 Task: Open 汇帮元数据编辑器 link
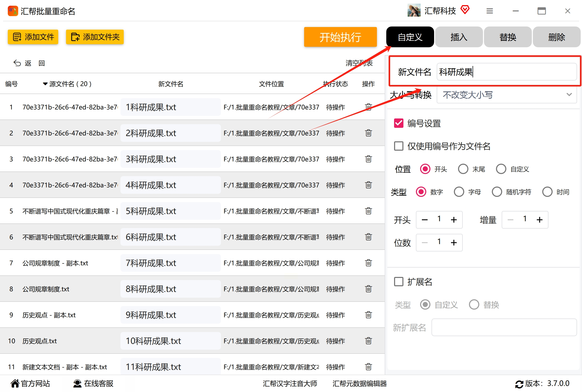pos(360,383)
